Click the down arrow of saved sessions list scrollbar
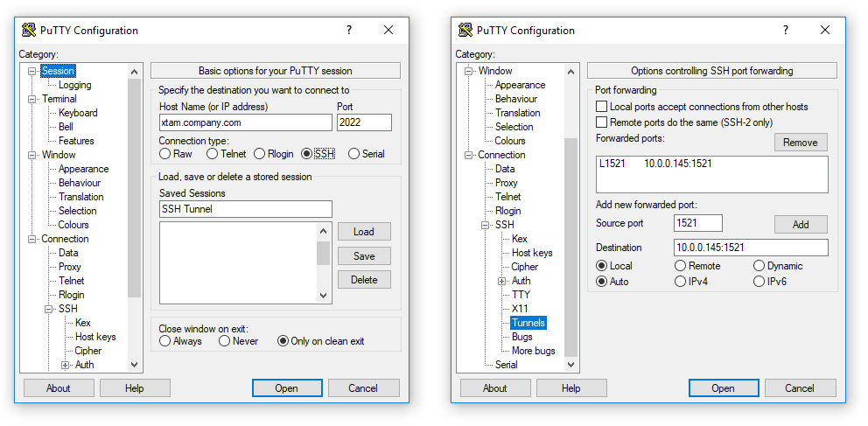The height and width of the screenshot is (426, 868). coord(324,297)
